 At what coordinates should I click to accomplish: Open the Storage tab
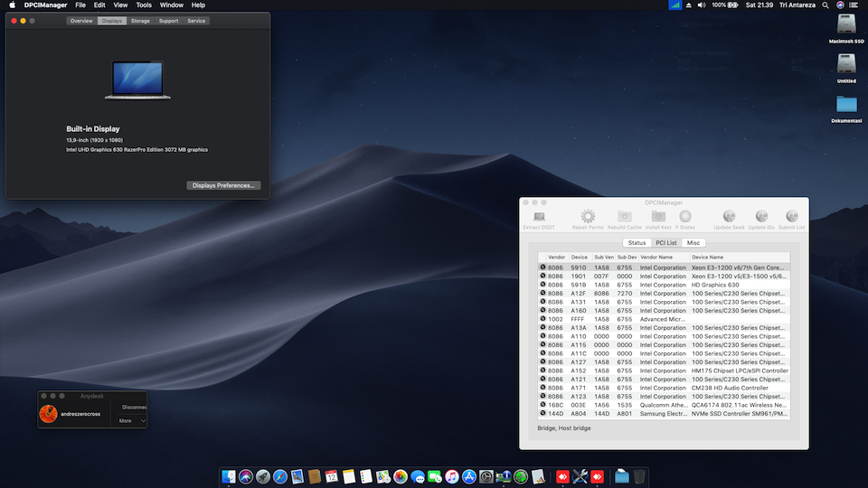[140, 21]
